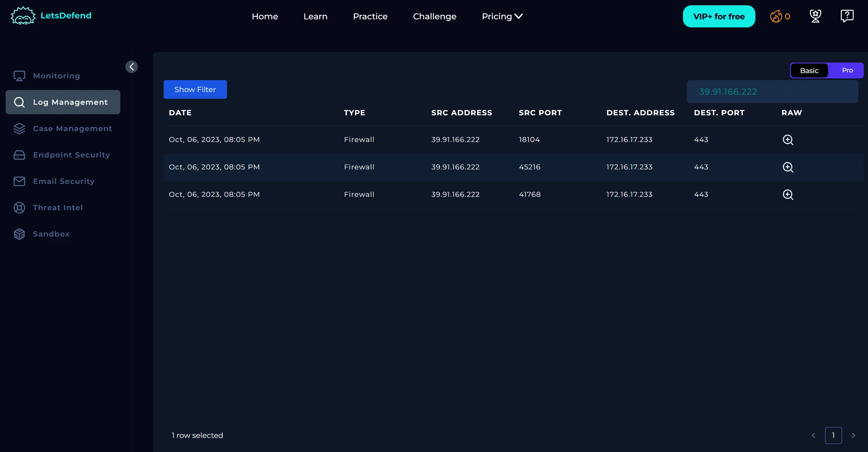This screenshot has height=452, width=868.
Task: Open Email Security from the sidebar
Action: (63, 181)
